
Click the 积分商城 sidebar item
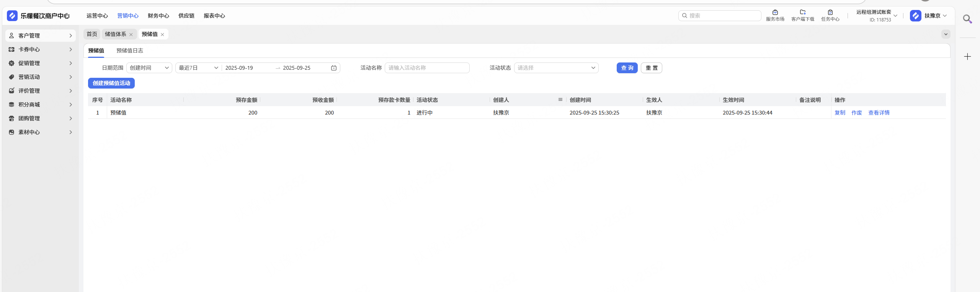(x=41, y=105)
